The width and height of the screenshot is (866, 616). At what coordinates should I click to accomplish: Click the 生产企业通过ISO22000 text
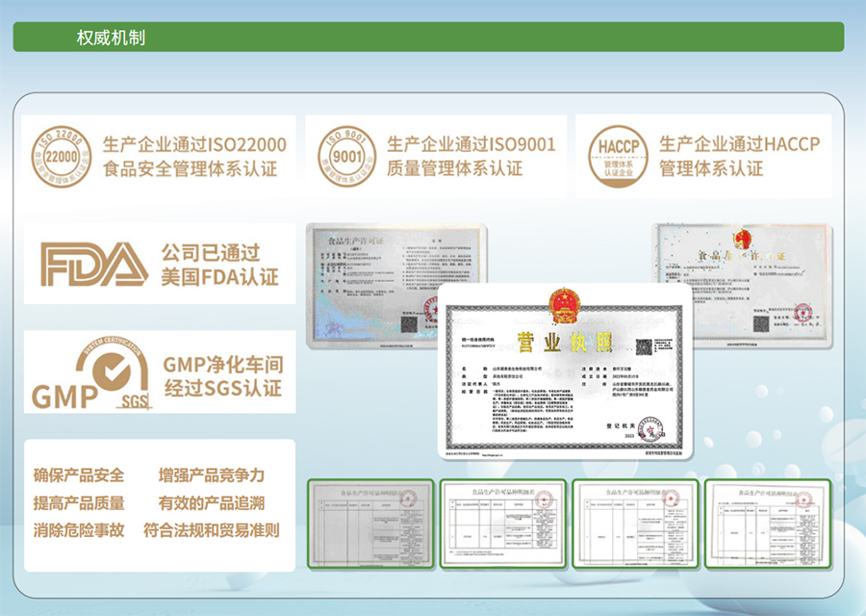click(x=194, y=145)
